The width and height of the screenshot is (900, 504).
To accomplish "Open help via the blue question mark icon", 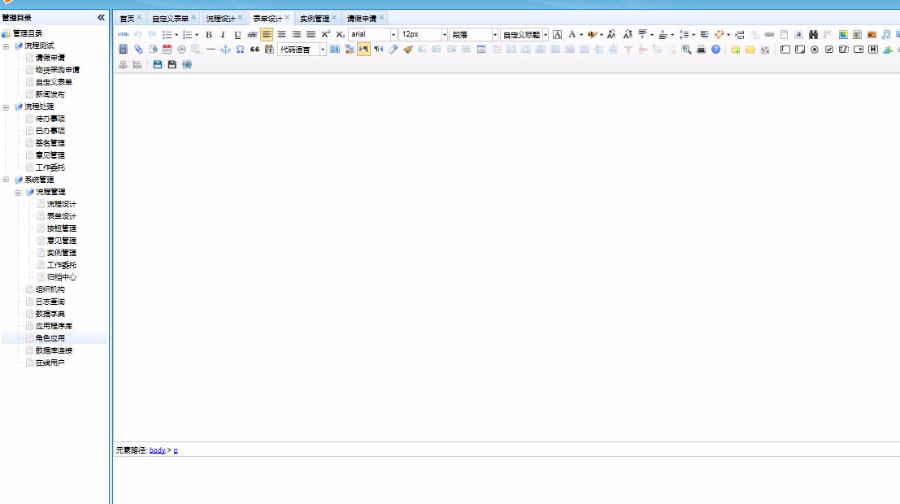I will coord(716,49).
